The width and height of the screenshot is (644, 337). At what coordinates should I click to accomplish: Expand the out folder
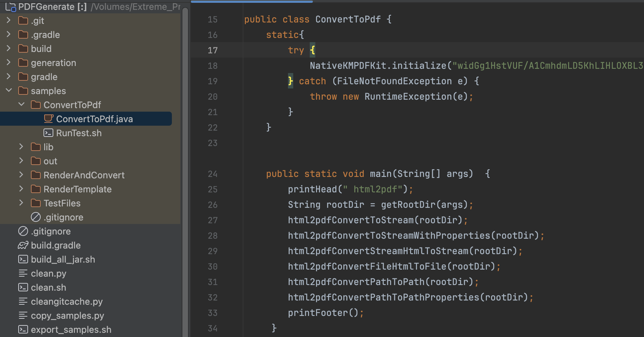click(21, 161)
